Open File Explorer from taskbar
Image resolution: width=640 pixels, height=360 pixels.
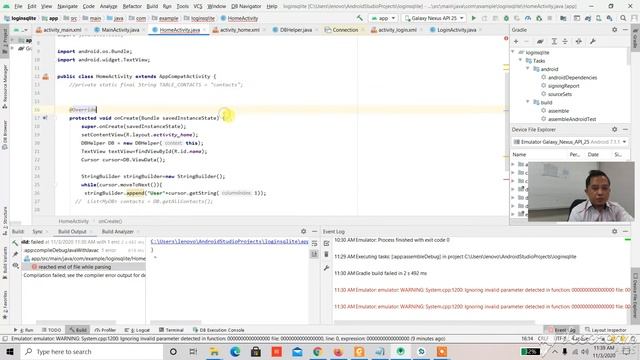[x=214, y=351]
